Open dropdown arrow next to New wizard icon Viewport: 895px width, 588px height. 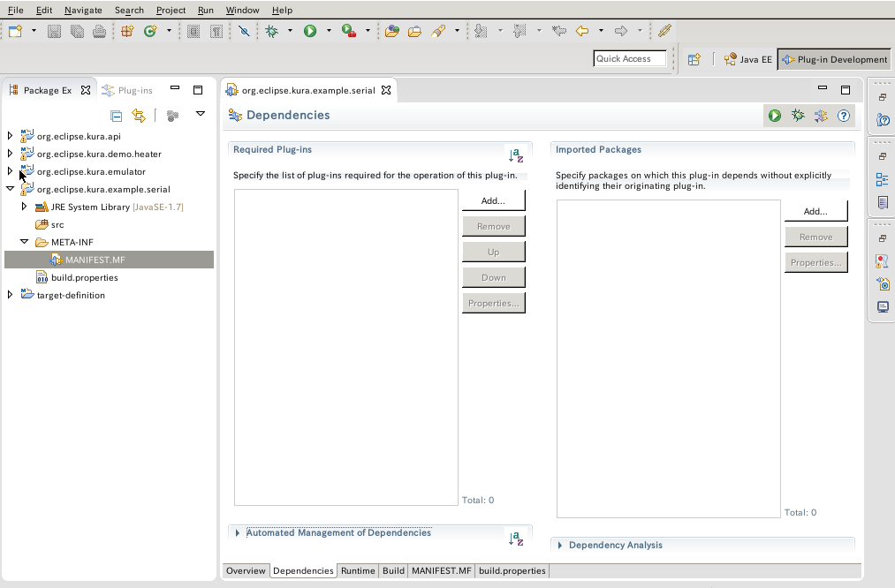34,31
